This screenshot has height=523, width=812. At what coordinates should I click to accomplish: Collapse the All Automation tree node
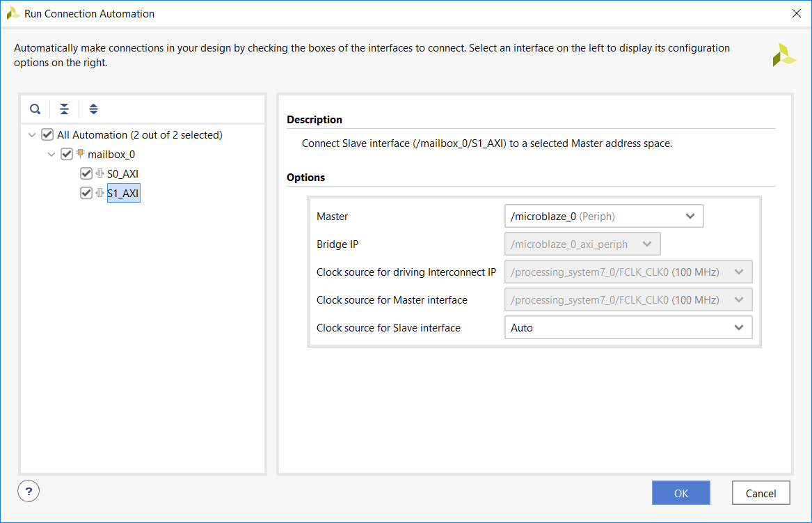(x=31, y=134)
